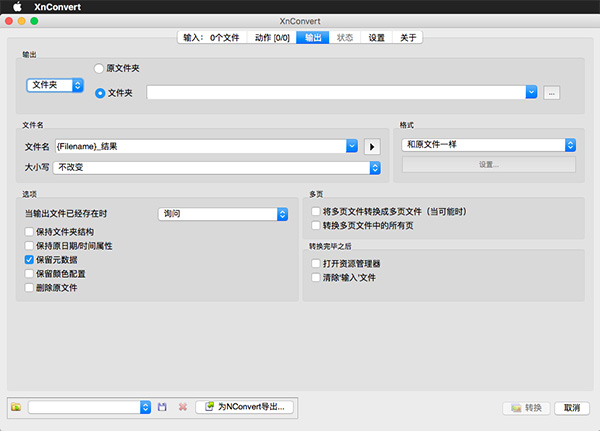The image size is (600, 431).
Task: Click the yellow minimize window button
Action: tap(22, 21)
